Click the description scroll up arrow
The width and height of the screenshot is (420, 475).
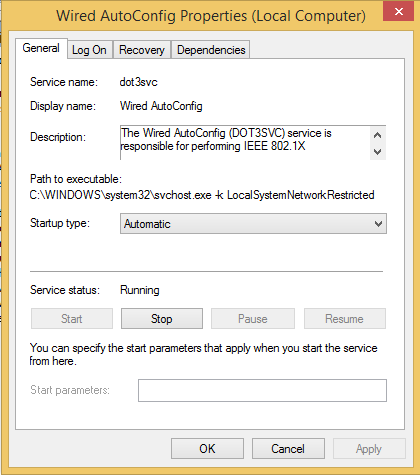pyautogui.click(x=378, y=135)
